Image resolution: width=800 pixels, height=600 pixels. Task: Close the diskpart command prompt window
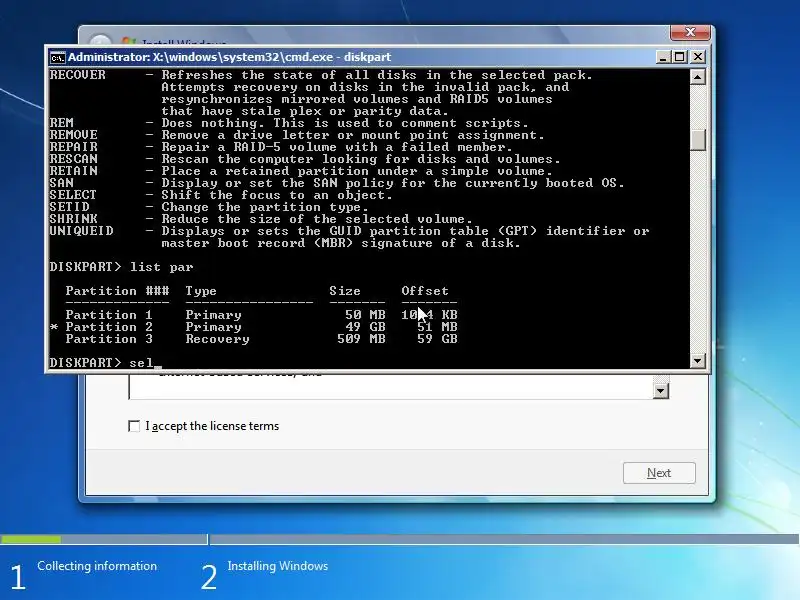(697, 57)
